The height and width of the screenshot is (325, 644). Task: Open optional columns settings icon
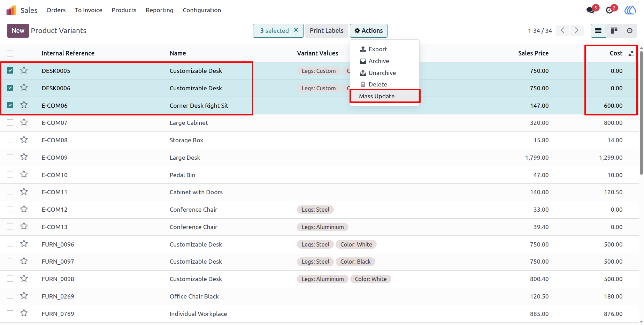pos(631,54)
